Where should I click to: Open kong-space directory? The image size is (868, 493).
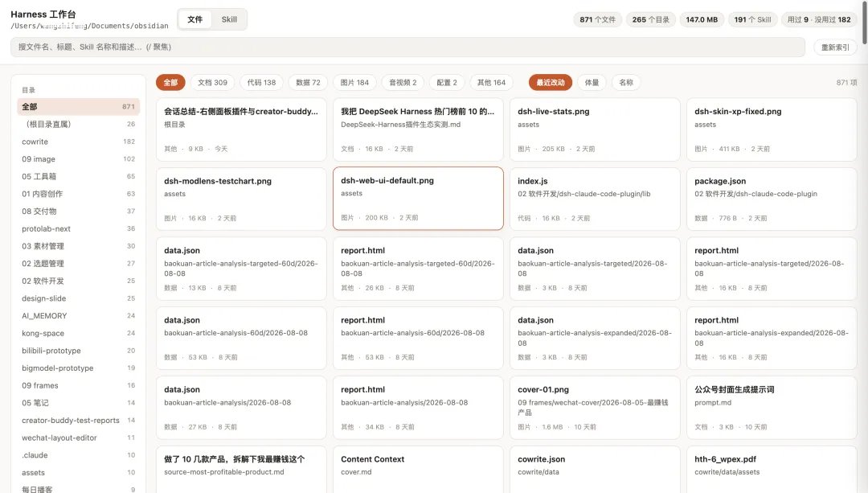click(x=78, y=333)
